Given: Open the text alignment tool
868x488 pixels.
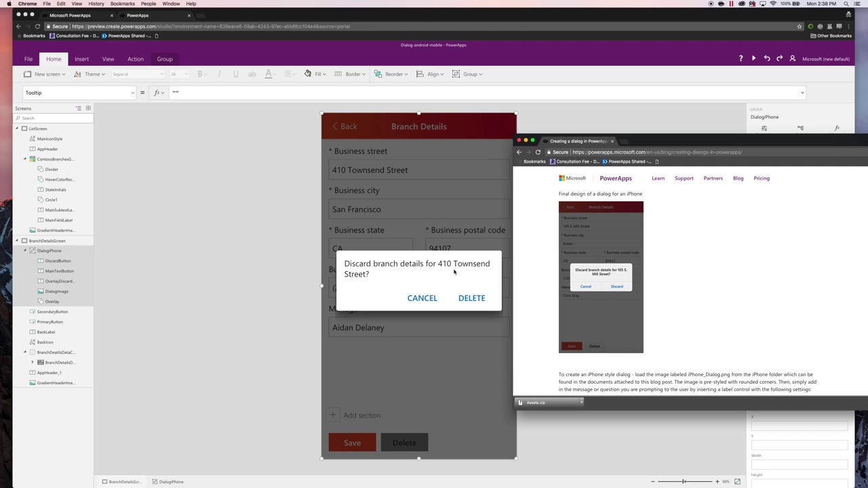Looking at the screenshot, I should click(290, 74).
